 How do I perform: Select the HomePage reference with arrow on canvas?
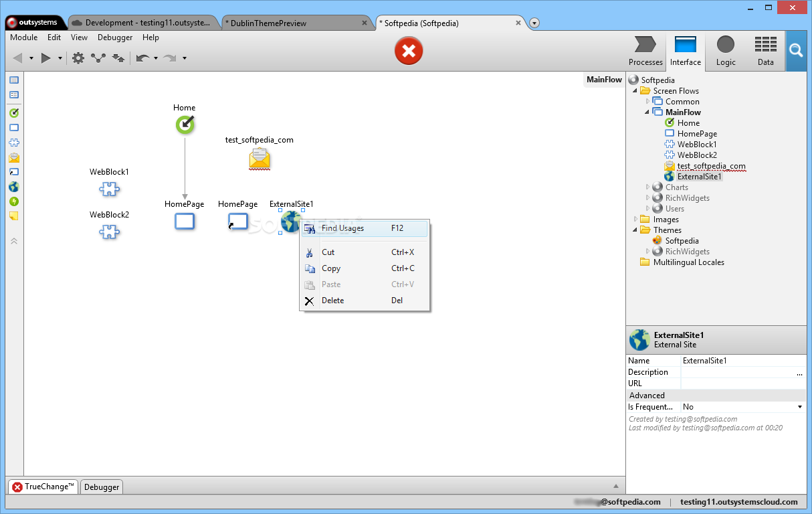click(238, 222)
